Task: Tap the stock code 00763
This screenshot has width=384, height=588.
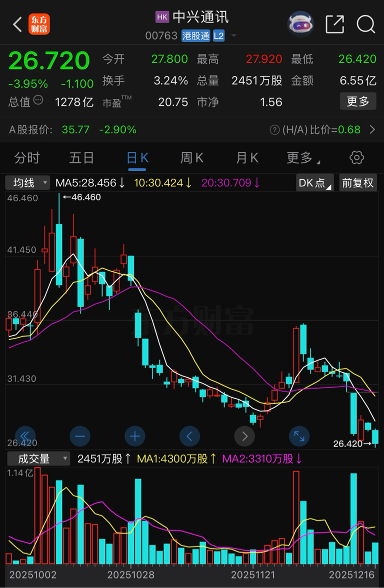Action: coord(161,35)
